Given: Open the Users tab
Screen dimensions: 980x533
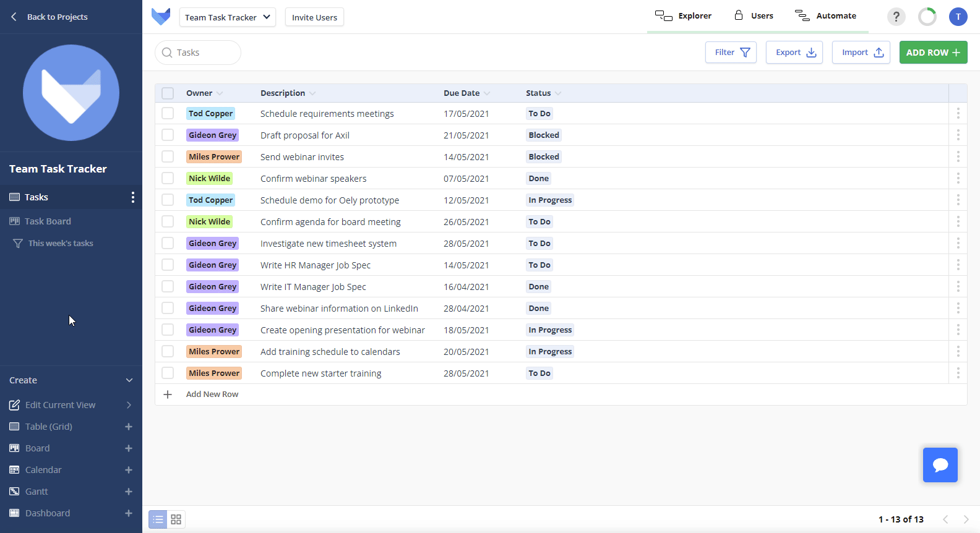Looking at the screenshot, I should click(x=754, y=16).
